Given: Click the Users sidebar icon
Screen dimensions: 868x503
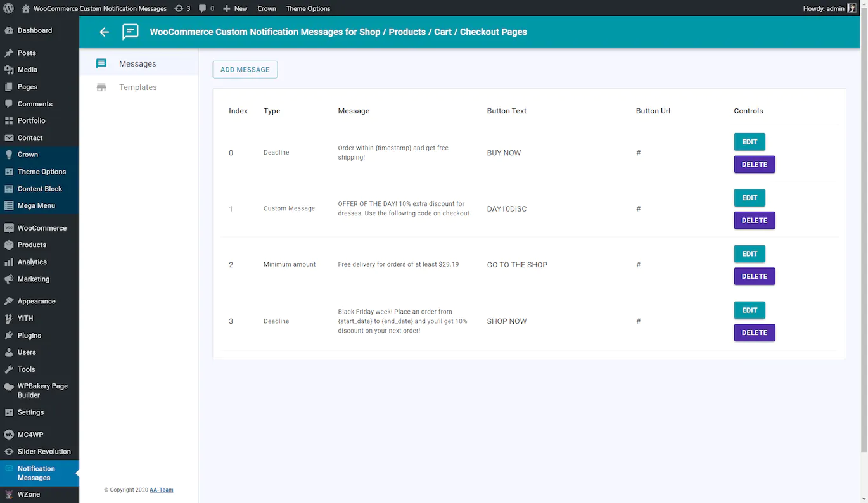Looking at the screenshot, I should 9,352.
